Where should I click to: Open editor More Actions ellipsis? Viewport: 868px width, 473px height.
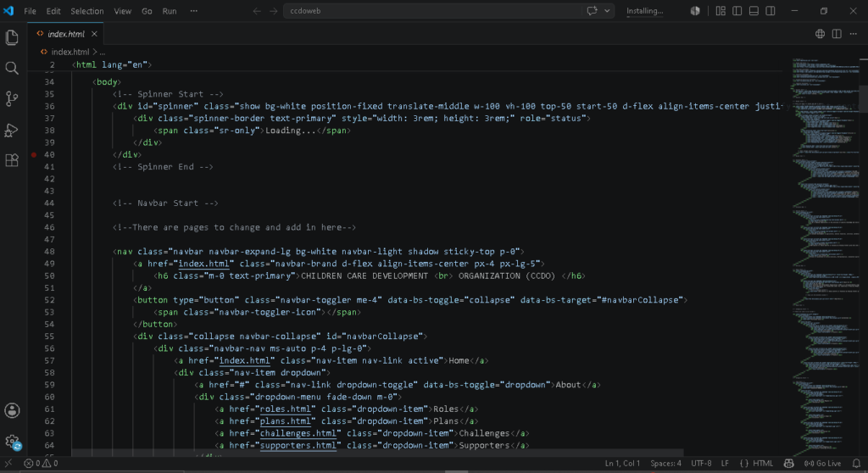click(x=853, y=34)
